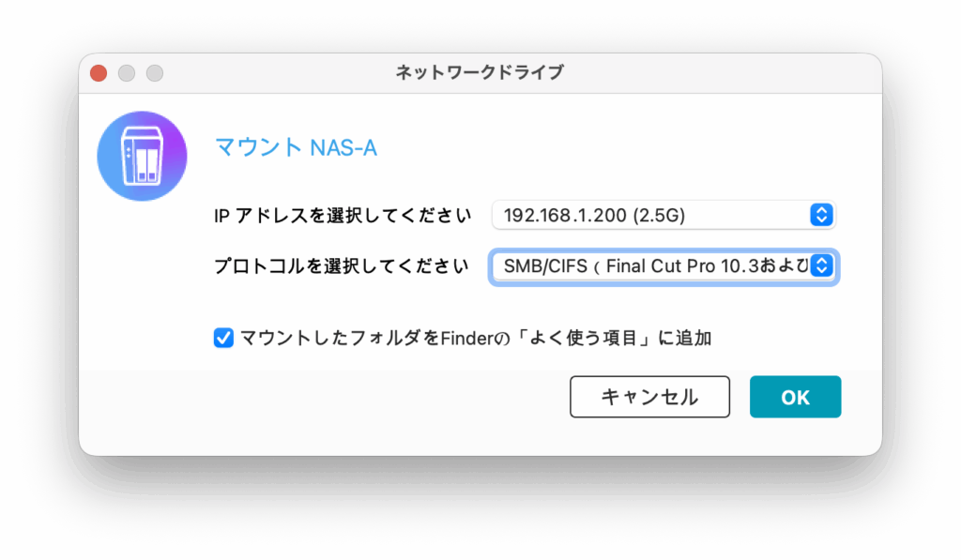Click the IP アドレスを選択してください label
This screenshot has width=961, height=560.
(343, 216)
